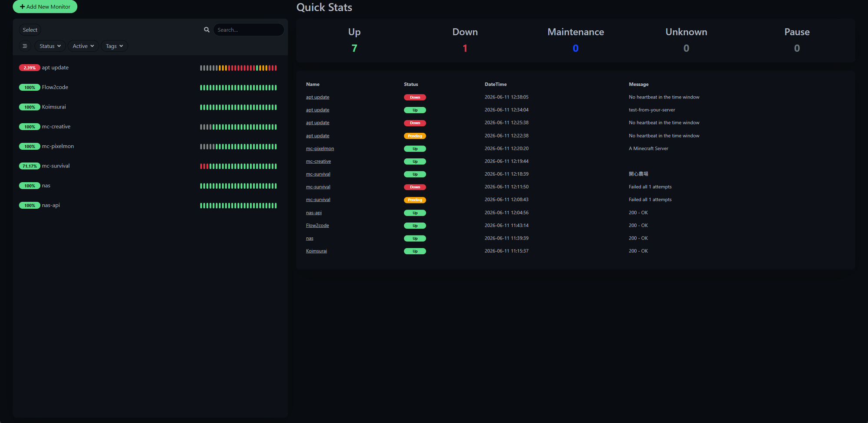Click the mc-survival heartbeat bar
868x423 pixels.
click(x=238, y=166)
